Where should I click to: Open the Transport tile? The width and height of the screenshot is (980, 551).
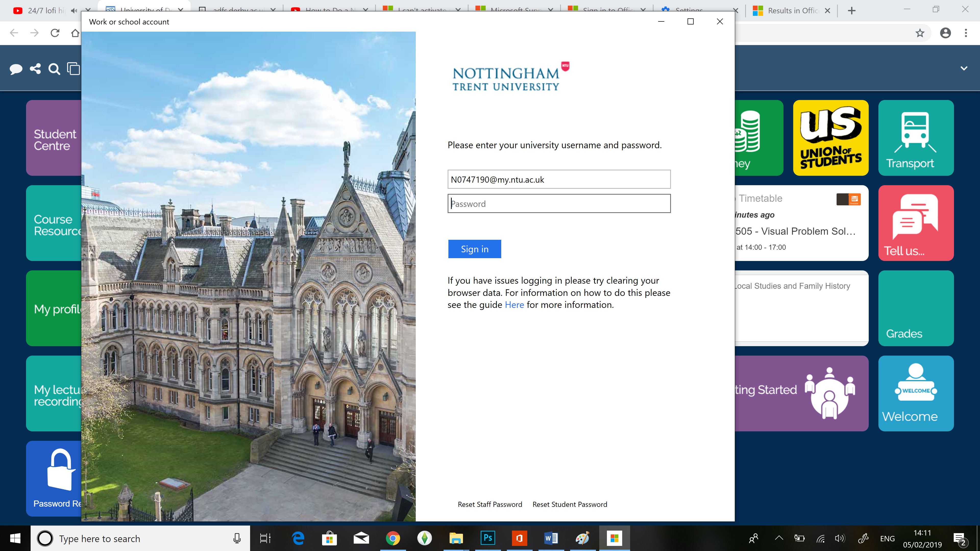tap(916, 138)
